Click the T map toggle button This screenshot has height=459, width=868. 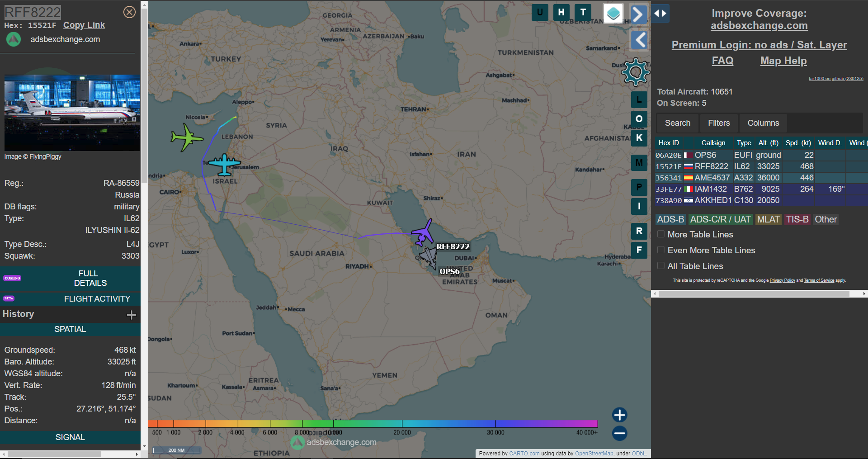[583, 12]
